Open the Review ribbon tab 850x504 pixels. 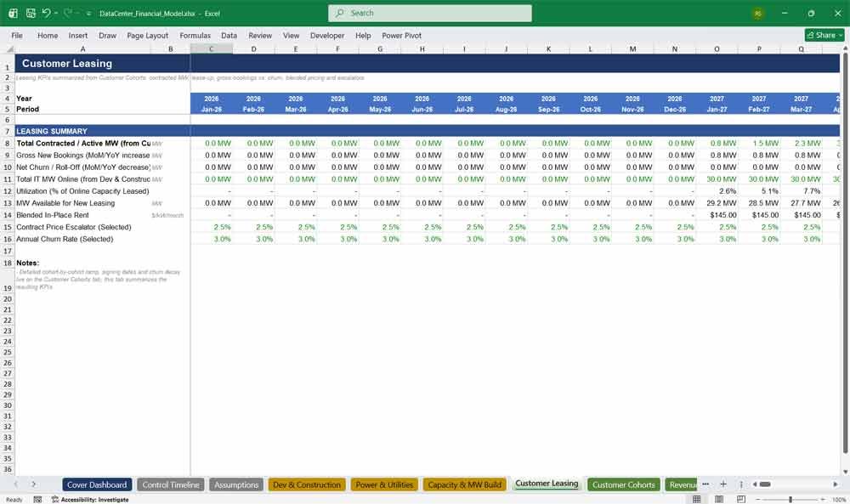260,35
